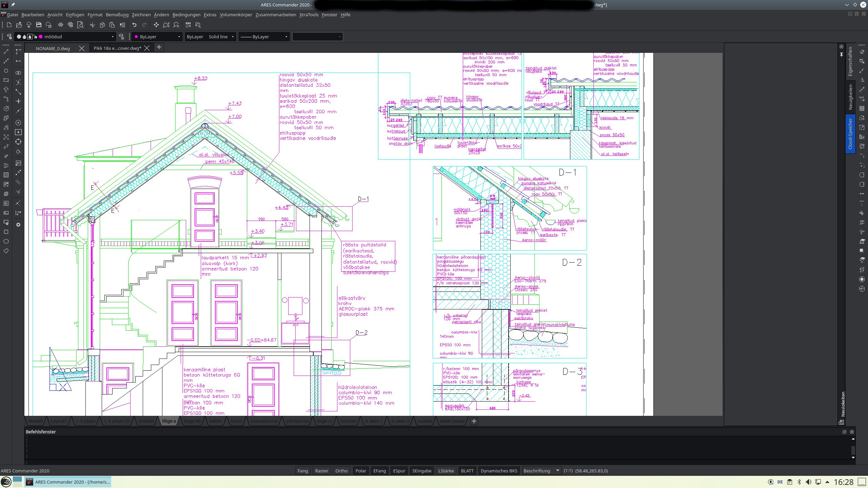The width and height of the screenshot is (868, 488).
Task: Expand the mõõdud layer dropdown
Action: tap(113, 37)
